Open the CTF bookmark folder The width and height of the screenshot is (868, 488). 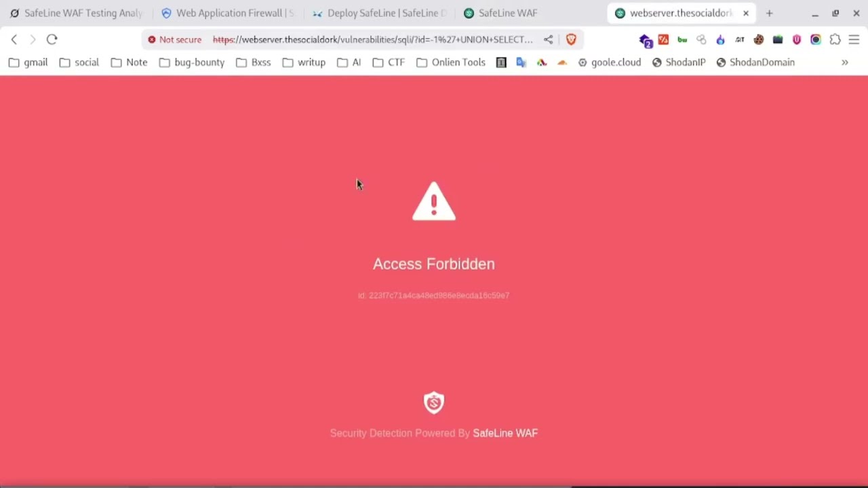point(389,62)
